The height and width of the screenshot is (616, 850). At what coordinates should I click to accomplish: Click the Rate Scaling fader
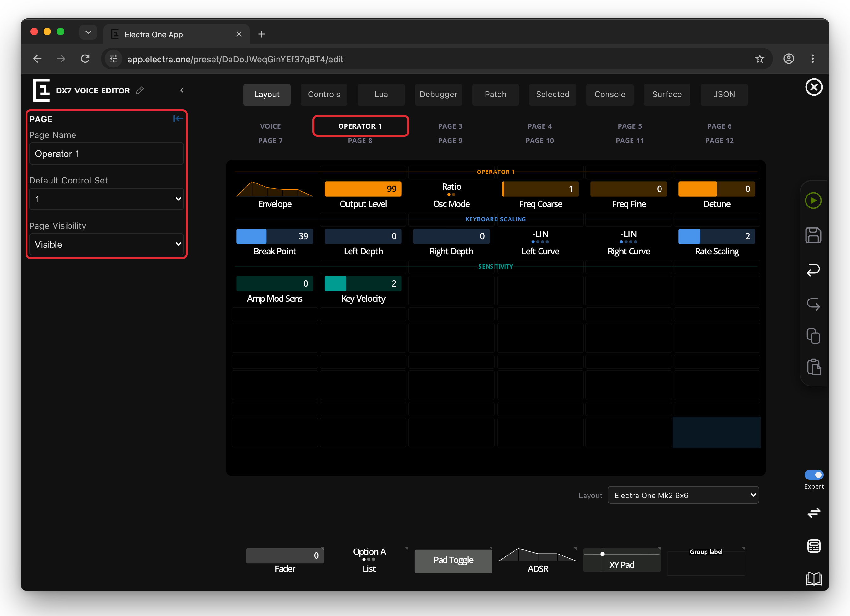pos(717,236)
